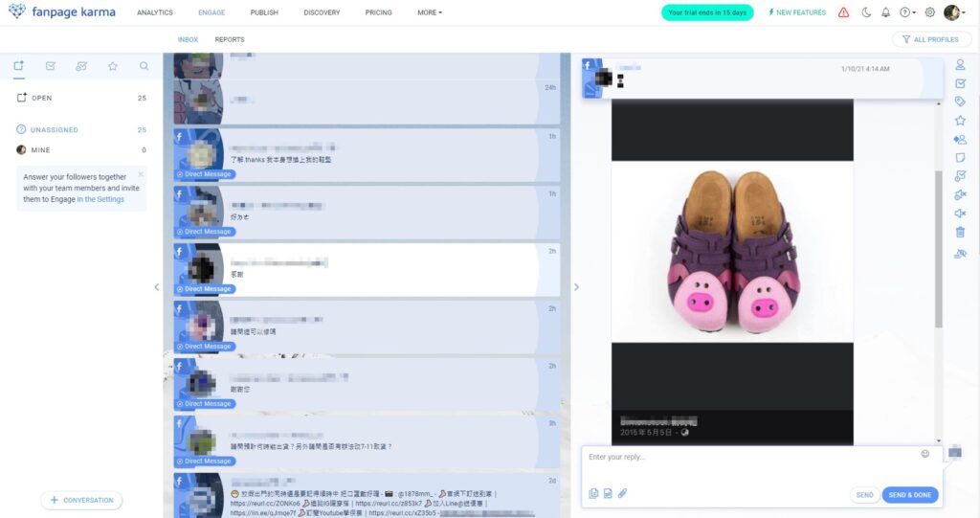The height and width of the screenshot is (518, 980).
Task: Click the paperclip attachment icon
Action: point(621,494)
